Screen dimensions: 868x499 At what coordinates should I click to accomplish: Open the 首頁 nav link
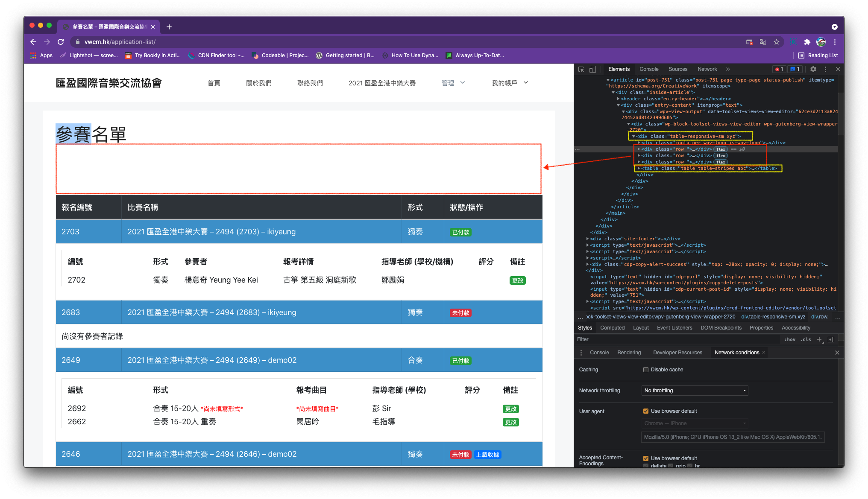[x=214, y=83]
